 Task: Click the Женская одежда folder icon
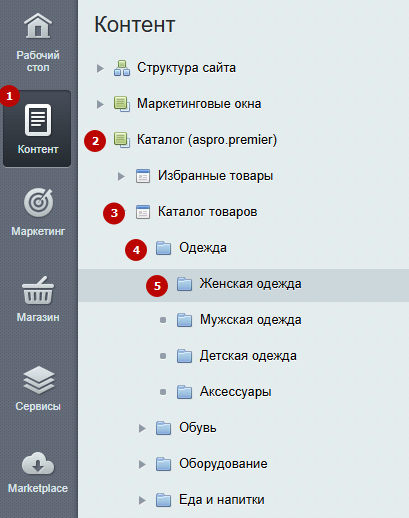pyautogui.click(x=184, y=284)
